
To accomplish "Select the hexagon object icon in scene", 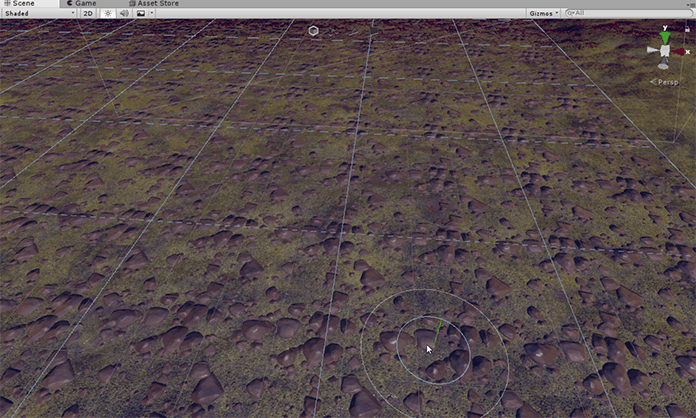I will pos(314,31).
